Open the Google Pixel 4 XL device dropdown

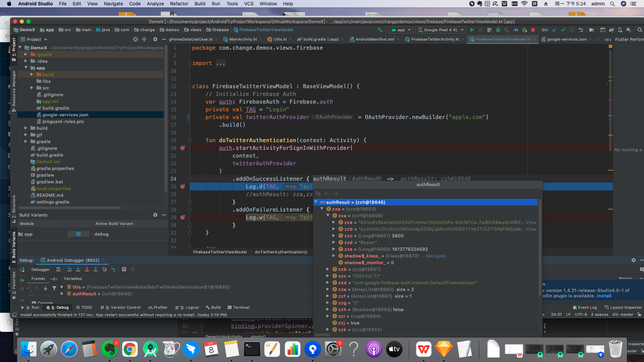(441, 30)
